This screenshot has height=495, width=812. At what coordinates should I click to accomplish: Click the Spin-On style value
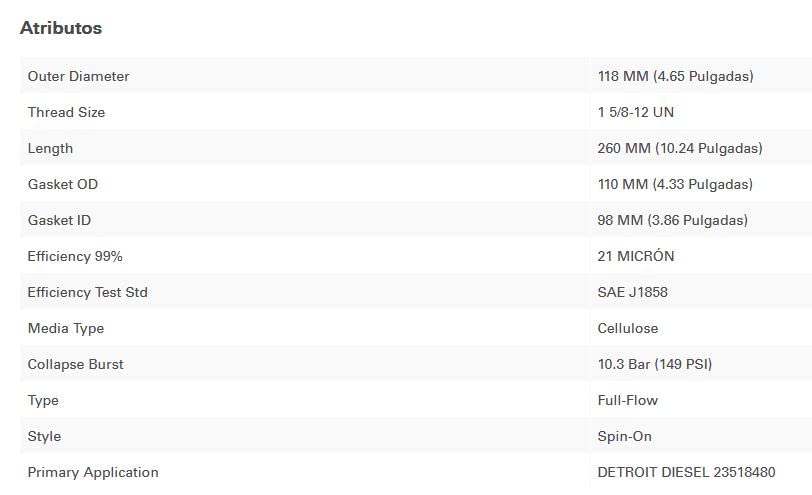[625, 436]
